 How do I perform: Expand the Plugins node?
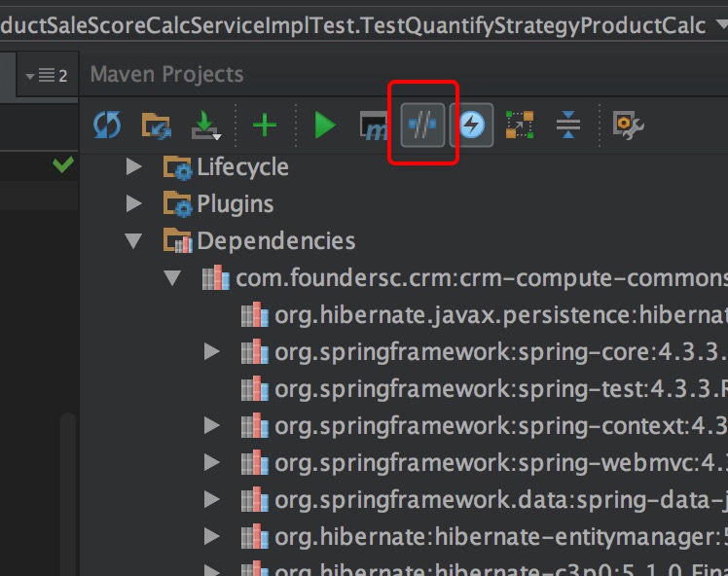click(133, 203)
